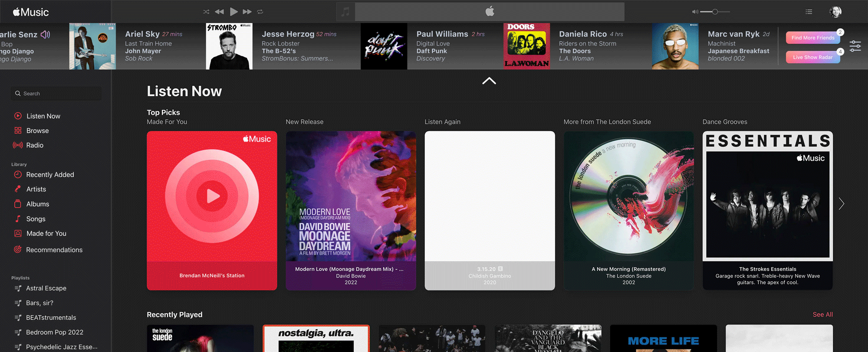Open the Astral Escape playlist

point(46,288)
